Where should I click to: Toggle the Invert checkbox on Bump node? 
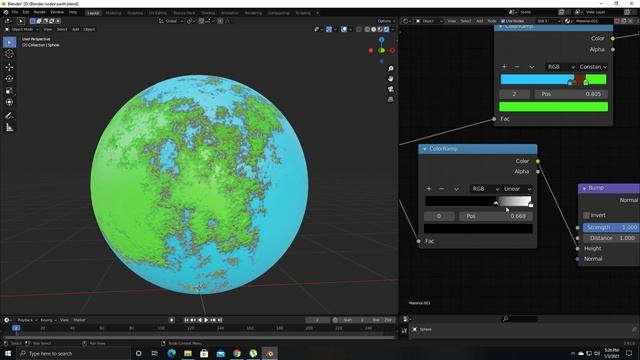586,215
